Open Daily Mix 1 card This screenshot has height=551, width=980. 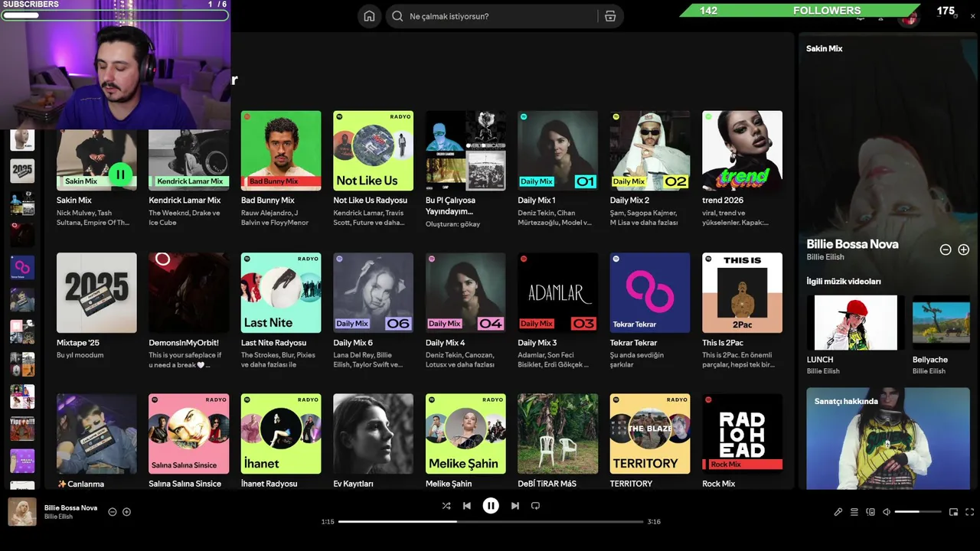click(x=557, y=170)
